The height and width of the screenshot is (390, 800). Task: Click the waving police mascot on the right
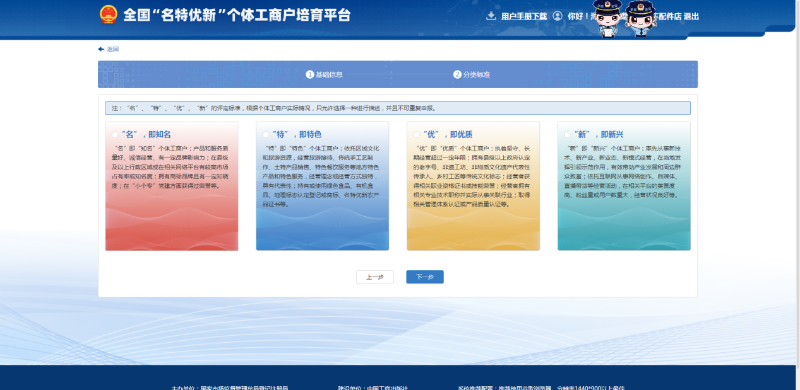point(640,18)
